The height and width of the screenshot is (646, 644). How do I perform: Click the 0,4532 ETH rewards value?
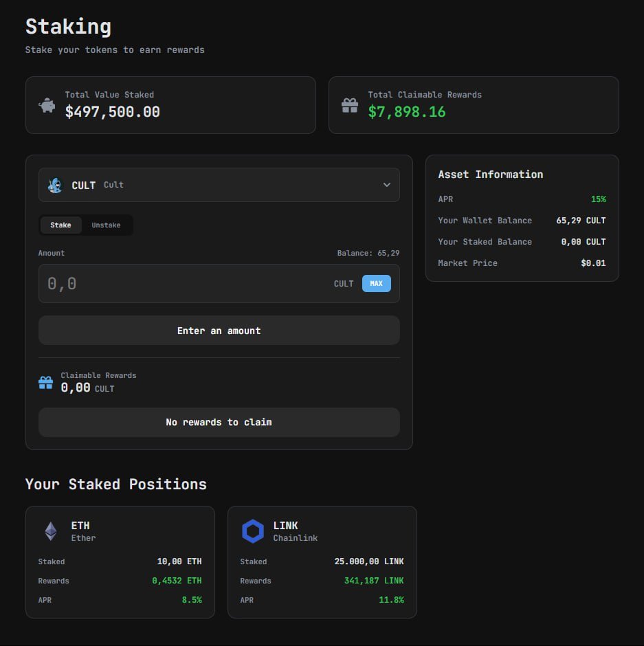pyautogui.click(x=177, y=581)
